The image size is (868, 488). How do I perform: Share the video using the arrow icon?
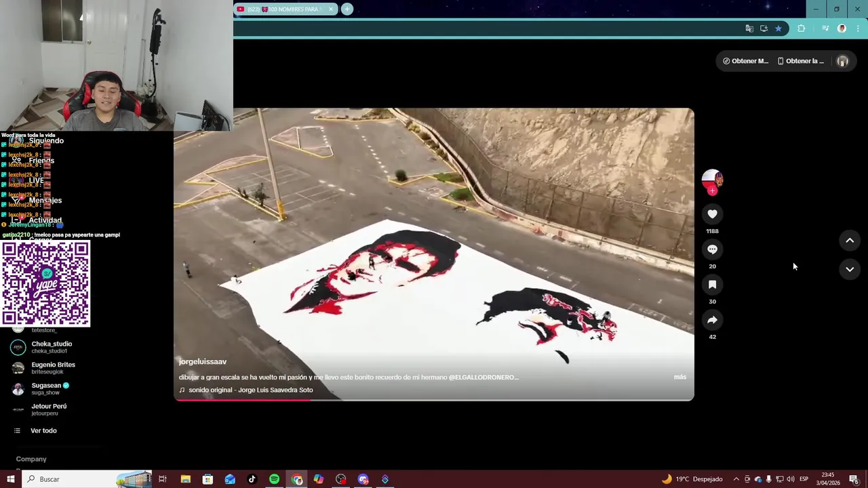(712, 320)
